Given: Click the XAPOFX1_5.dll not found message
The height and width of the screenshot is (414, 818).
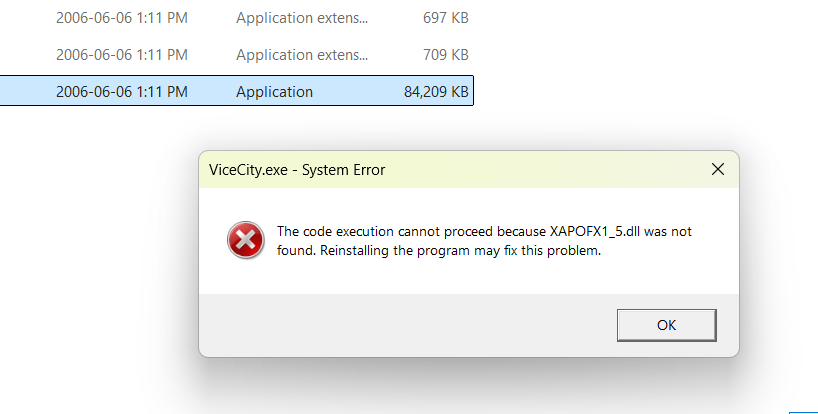Looking at the screenshot, I should click(x=484, y=240).
